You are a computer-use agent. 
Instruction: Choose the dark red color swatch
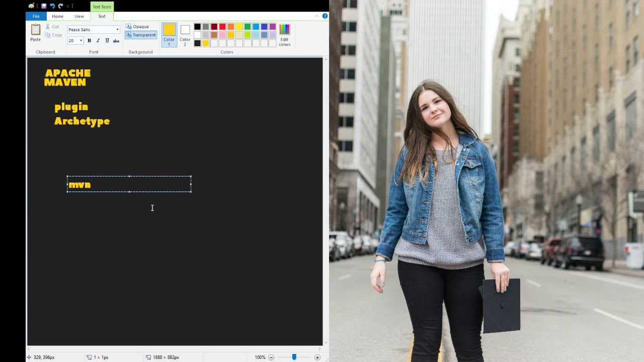click(x=214, y=27)
